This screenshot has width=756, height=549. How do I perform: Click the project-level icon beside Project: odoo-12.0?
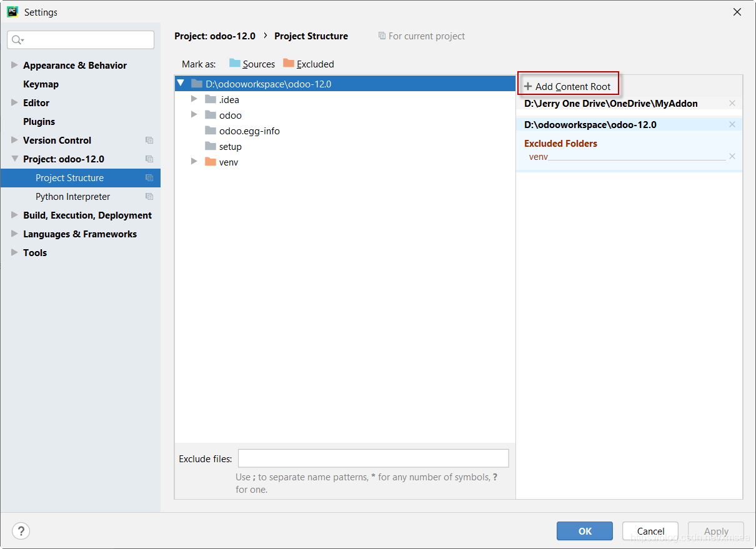pyautogui.click(x=149, y=159)
